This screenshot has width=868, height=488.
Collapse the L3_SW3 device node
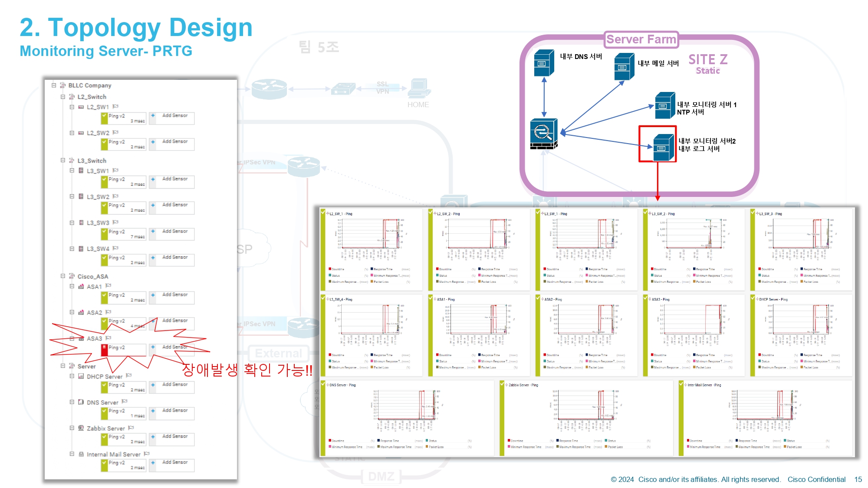point(72,223)
